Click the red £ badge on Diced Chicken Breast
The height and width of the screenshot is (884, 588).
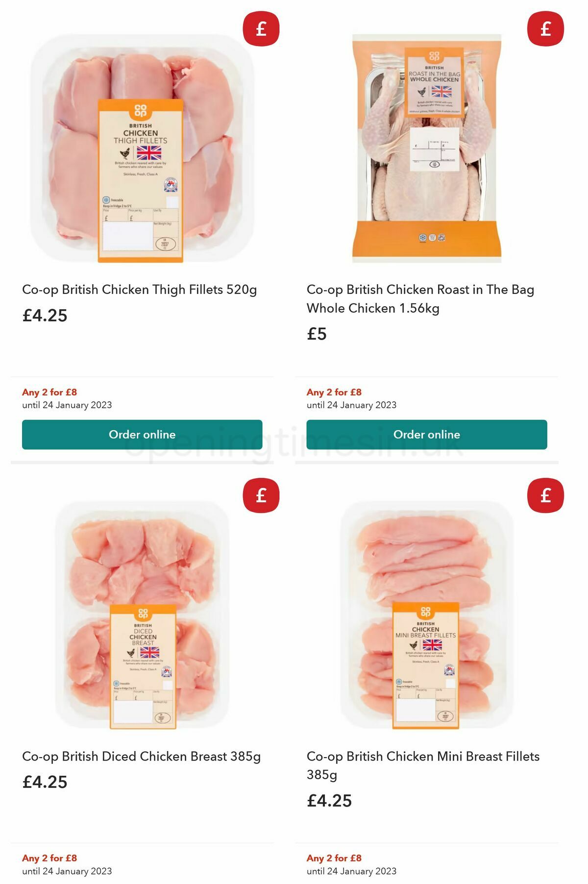[261, 496]
